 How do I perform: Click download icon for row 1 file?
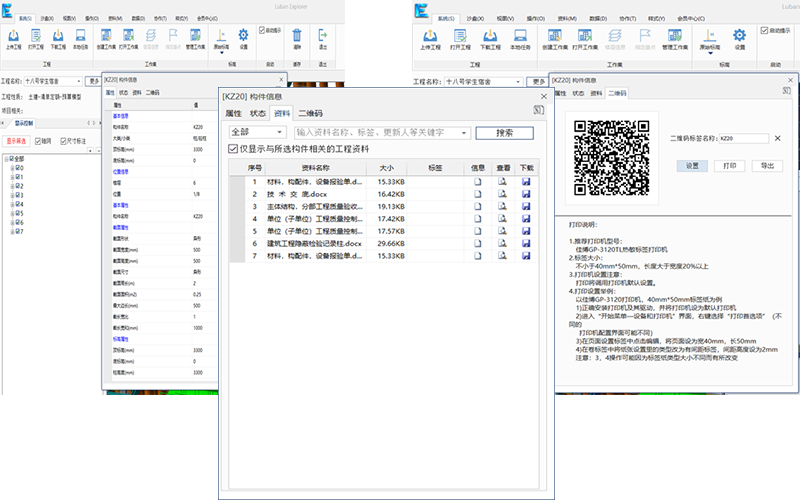526,182
